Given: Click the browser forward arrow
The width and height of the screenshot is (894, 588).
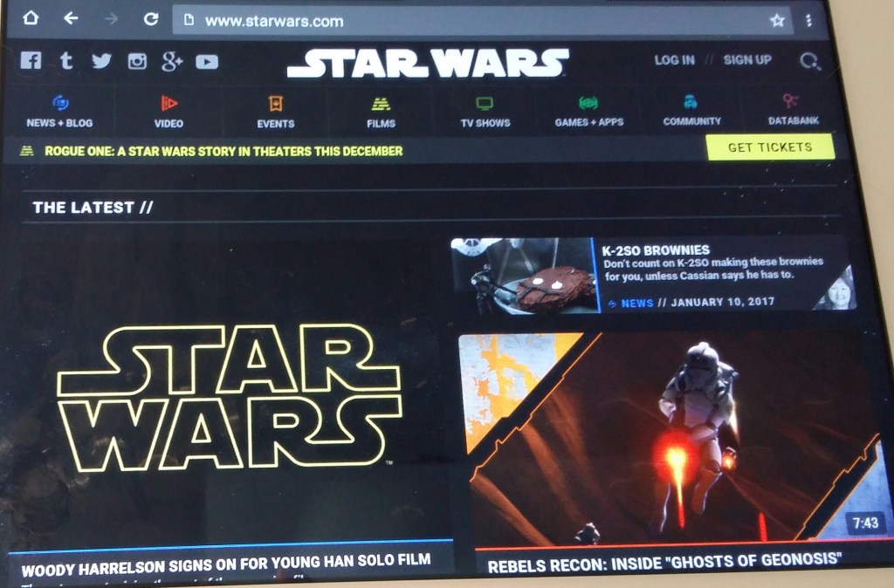Looking at the screenshot, I should coord(111,19).
